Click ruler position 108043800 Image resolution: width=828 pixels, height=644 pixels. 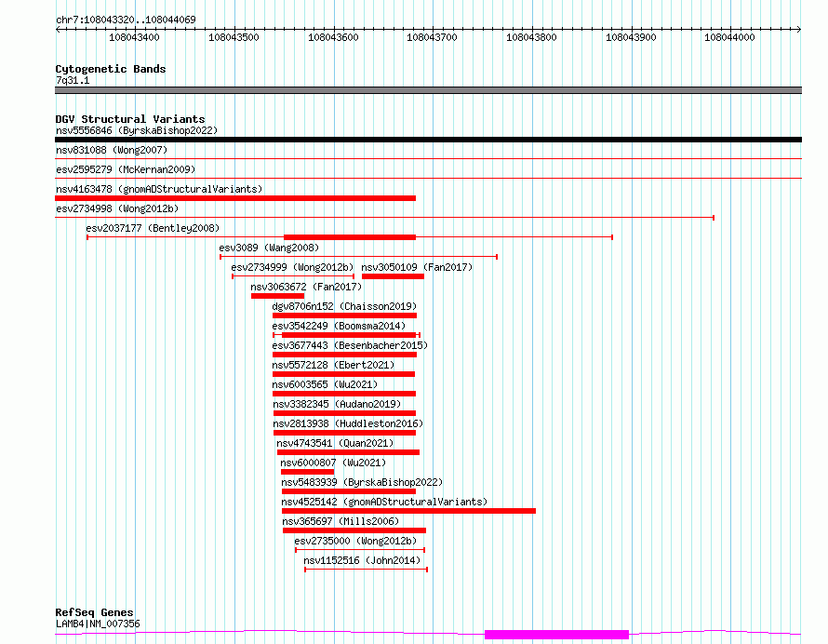point(531,37)
